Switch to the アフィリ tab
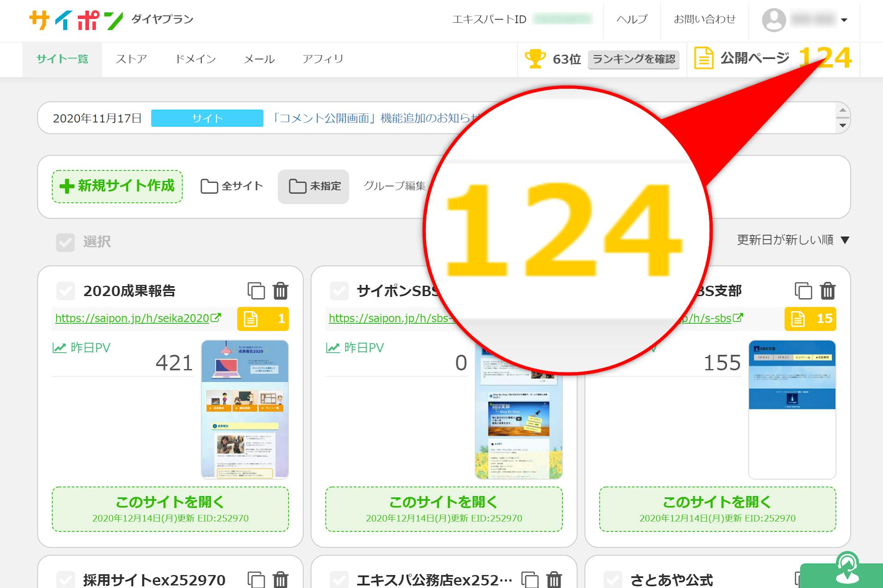Screen dimensions: 883x588 [x=323, y=59]
